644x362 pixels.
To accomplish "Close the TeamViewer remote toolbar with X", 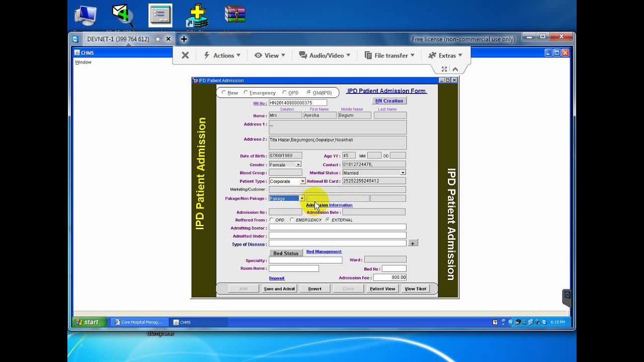I will pos(185,55).
